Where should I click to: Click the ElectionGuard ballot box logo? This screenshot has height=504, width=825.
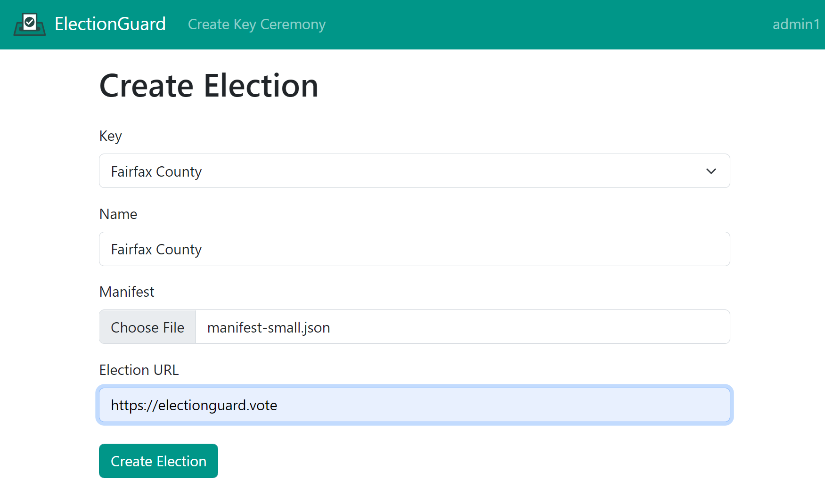point(30,24)
